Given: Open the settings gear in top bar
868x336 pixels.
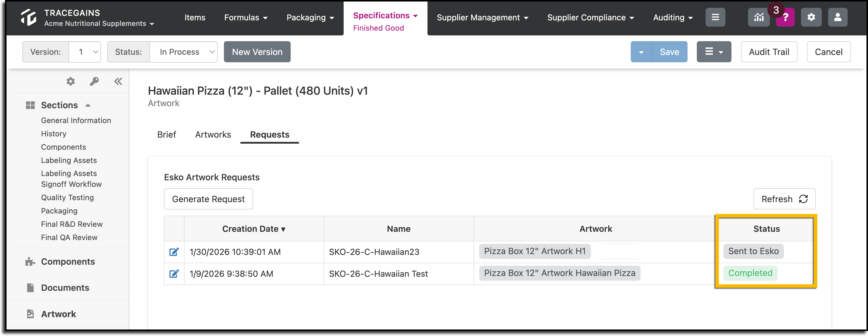Looking at the screenshot, I should 811,17.
